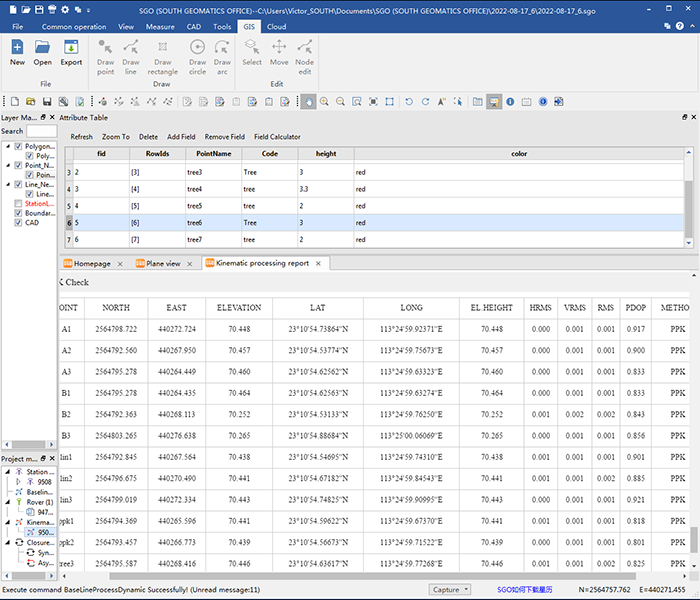Viewport: 700px width, 600px height.
Task: Switch to the Measure ribbon tab
Action: tap(160, 27)
